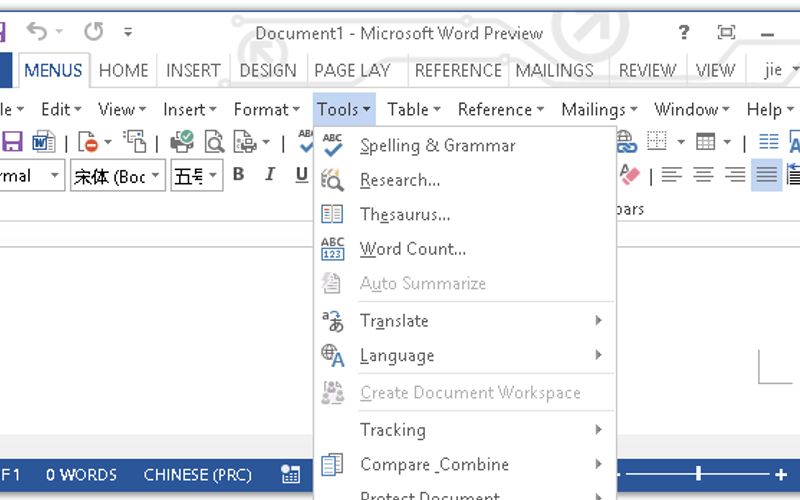
Task: Toggle Italic formatting
Action: [270, 174]
